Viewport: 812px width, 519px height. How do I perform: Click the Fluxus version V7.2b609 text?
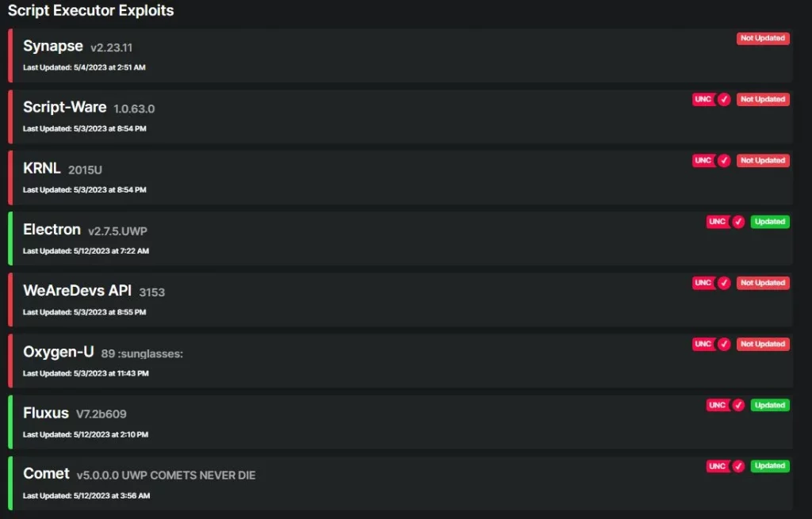[101, 414]
